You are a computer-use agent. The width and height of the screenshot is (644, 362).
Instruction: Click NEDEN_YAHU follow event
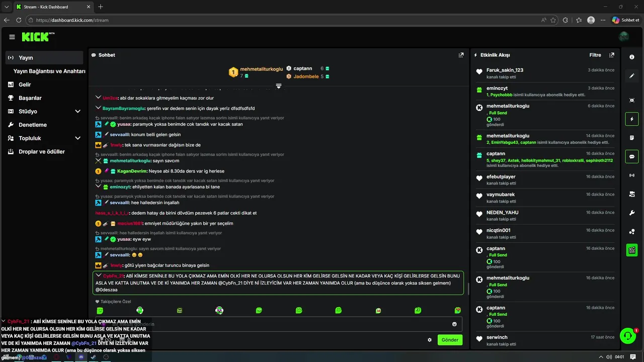tap(545, 216)
